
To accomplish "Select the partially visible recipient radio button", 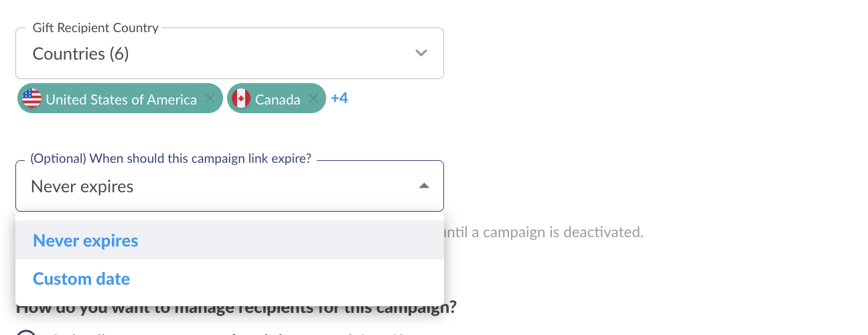I will pyautogui.click(x=25, y=332).
